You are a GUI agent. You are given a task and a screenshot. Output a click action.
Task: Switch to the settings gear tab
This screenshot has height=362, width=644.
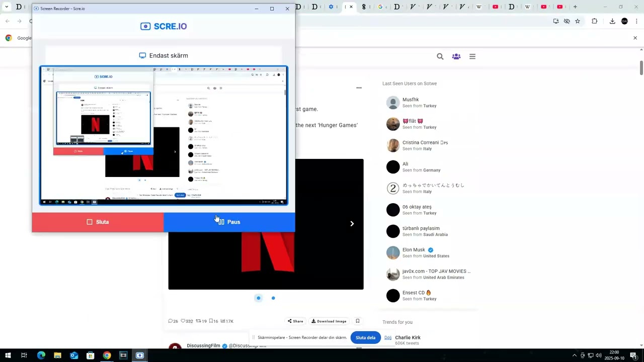coord(331,7)
